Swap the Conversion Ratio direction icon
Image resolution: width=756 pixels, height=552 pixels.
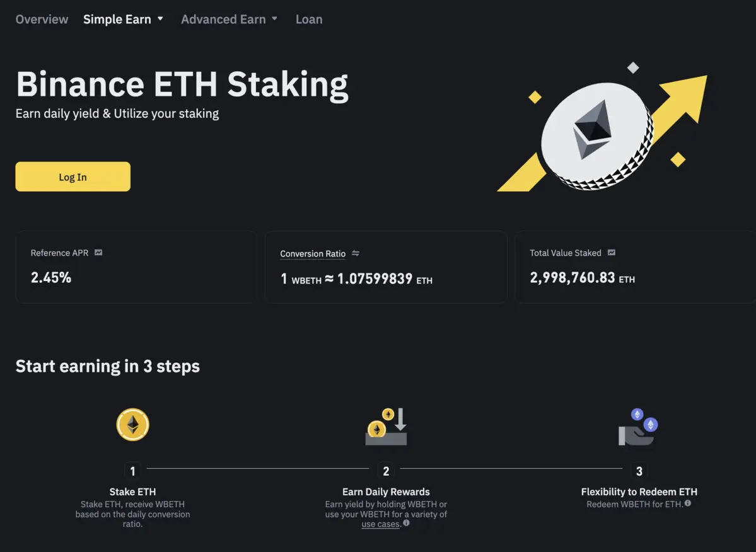(356, 253)
